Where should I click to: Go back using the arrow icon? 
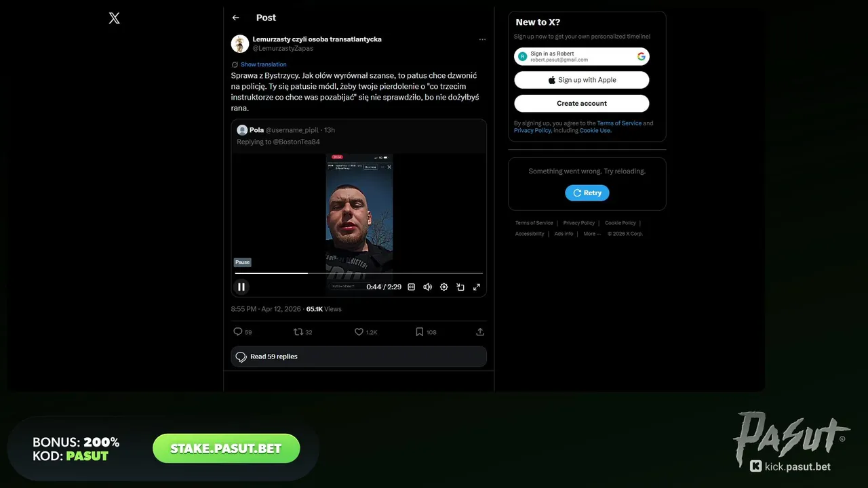click(x=235, y=18)
